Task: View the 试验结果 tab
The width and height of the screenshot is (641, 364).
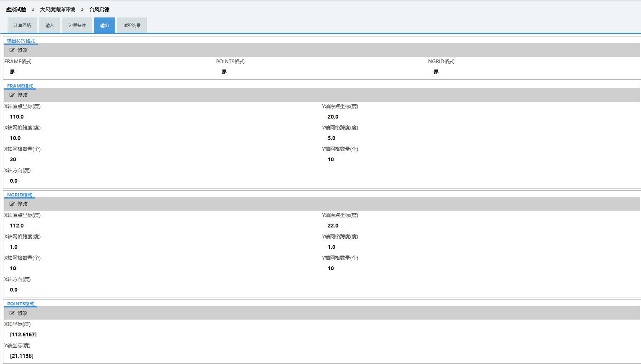Action: (132, 26)
